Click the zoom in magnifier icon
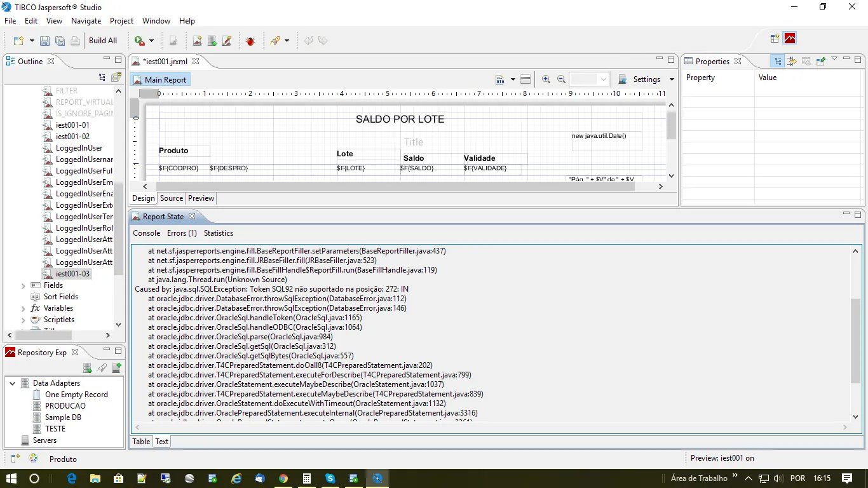The image size is (868, 488). click(546, 79)
